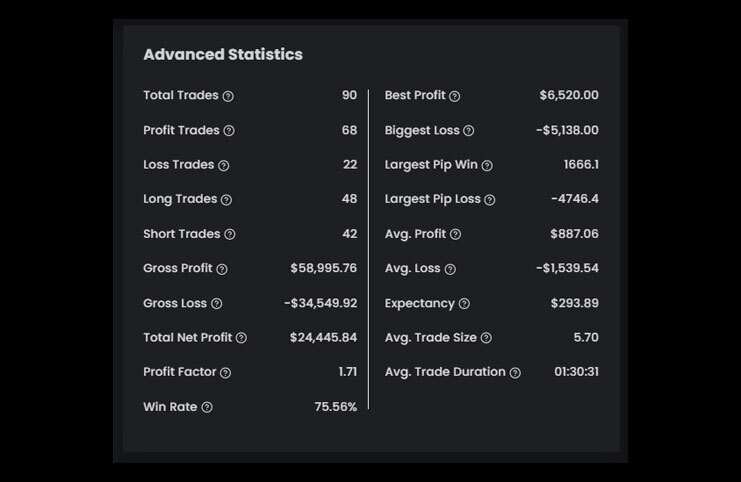Click the help icon beside Total Trades
This screenshot has width=741, height=482.
[228, 96]
